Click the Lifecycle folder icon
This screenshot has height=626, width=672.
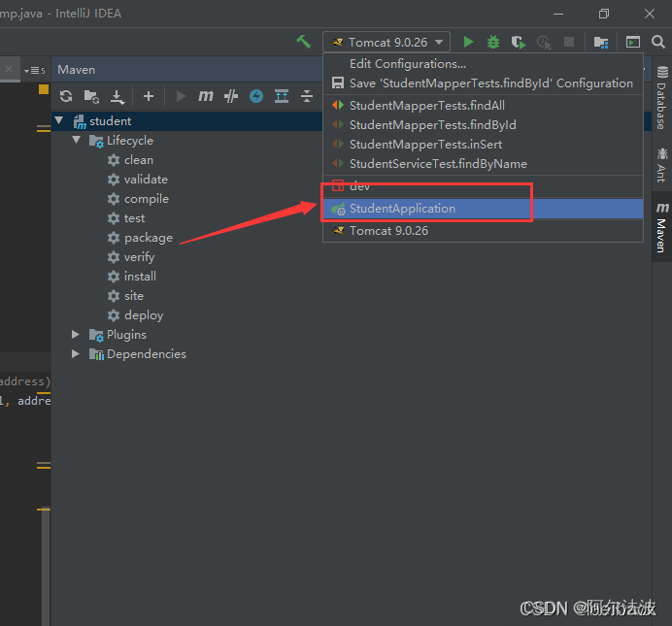coord(96,141)
